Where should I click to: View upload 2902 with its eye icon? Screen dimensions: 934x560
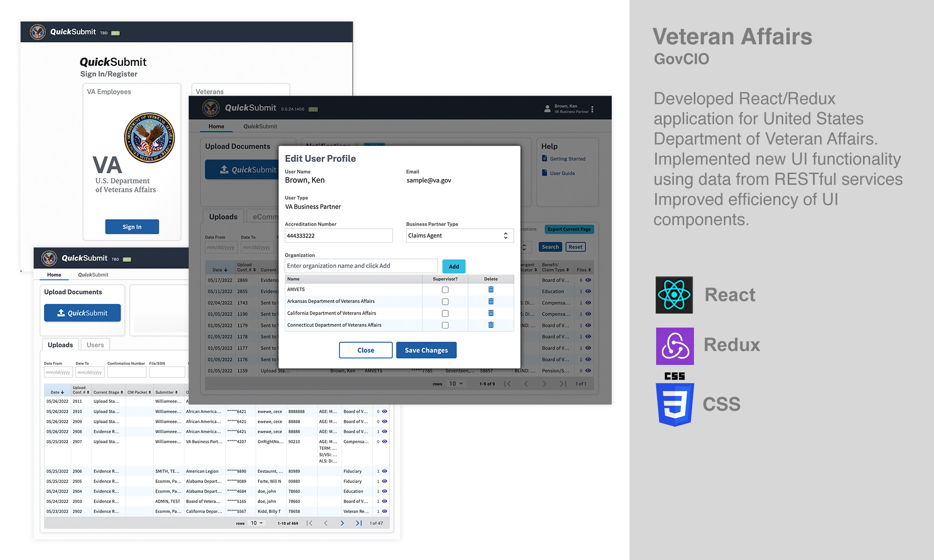point(385,511)
